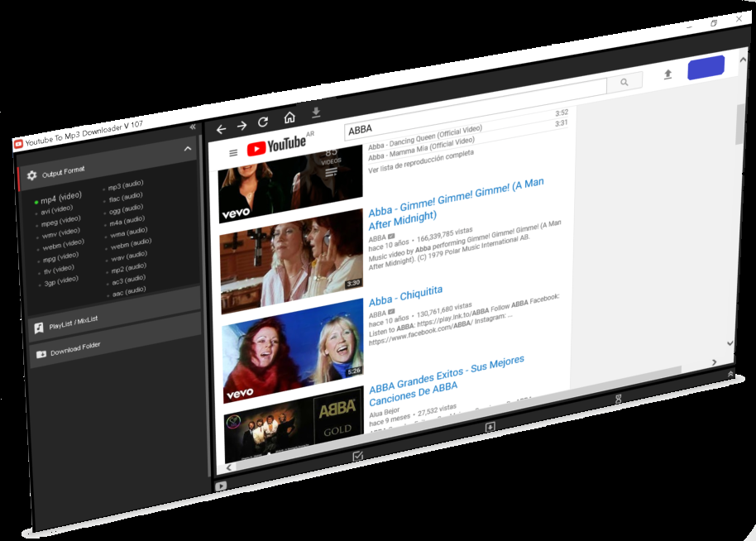This screenshot has width=756, height=541.
Task: Select the m4a (audio) format
Action: tap(127, 221)
